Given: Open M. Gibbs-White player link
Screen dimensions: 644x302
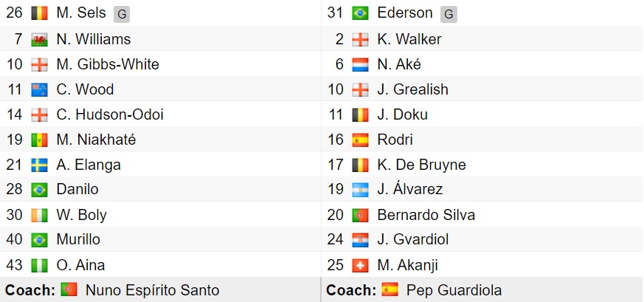Looking at the screenshot, I should click(x=108, y=64).
